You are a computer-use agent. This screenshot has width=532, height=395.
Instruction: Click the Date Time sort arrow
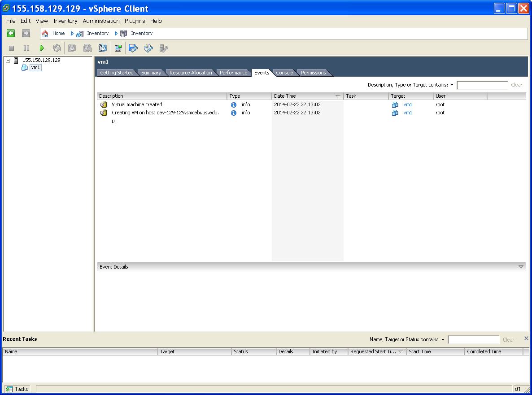pos(338,96)
